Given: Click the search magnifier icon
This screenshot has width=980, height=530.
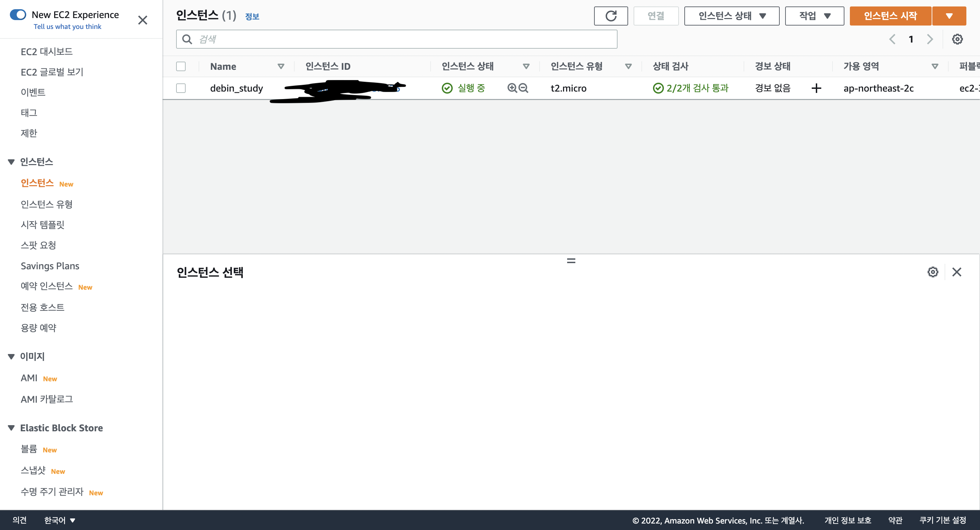Looking at the screenshot, I should (187, 39).
